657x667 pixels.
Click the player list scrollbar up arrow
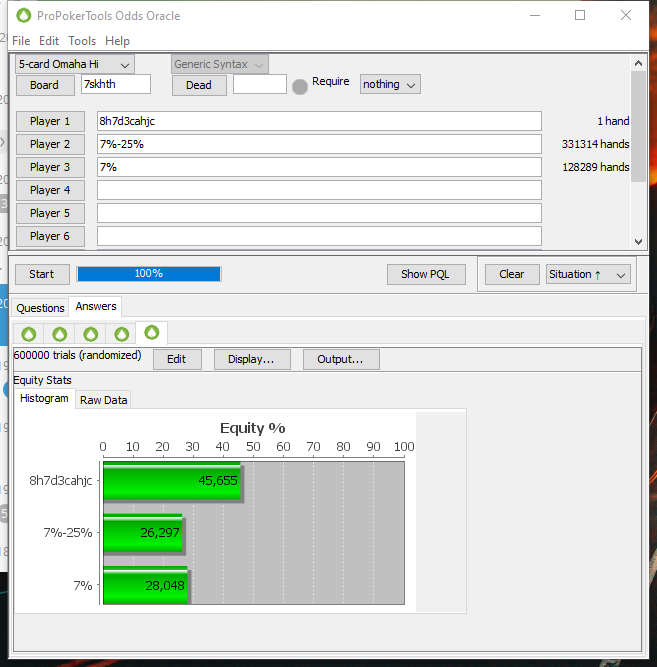pyautogui.click(x=638, y=63)
